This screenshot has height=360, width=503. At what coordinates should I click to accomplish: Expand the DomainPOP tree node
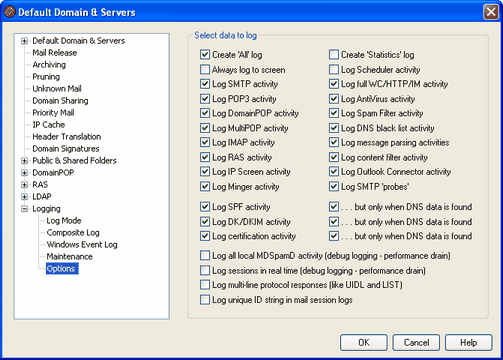pos(24,173)
